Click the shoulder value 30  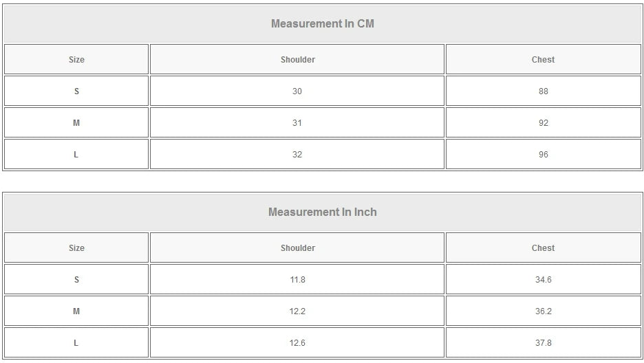[x=297, y=91]
